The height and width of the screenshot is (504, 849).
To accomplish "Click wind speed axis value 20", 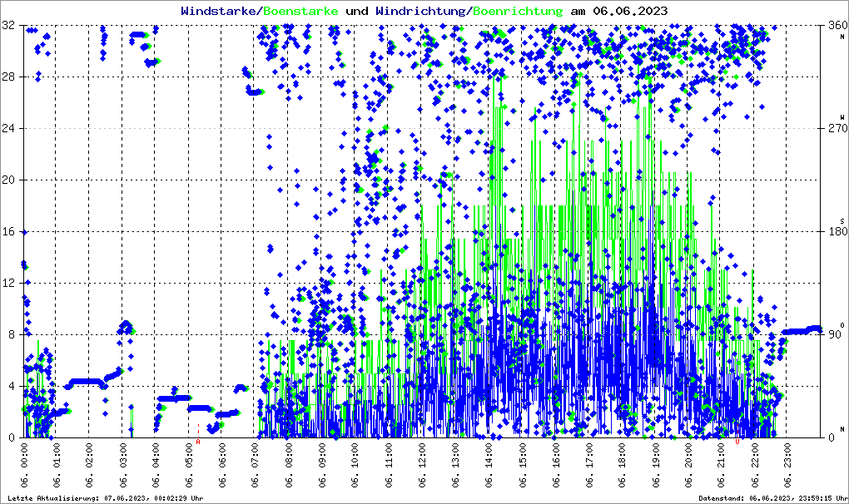I will (8, 180).
